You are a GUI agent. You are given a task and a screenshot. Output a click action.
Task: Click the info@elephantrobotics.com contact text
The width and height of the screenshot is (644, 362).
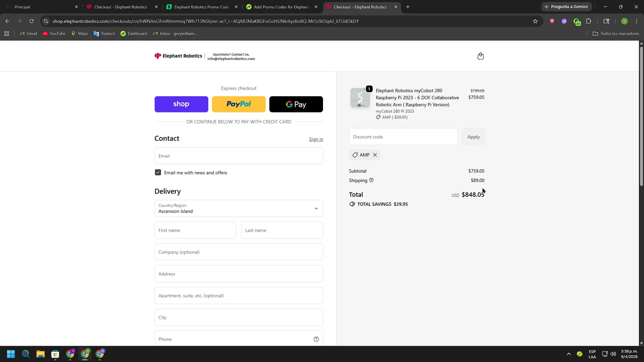[x=231, y=59]
